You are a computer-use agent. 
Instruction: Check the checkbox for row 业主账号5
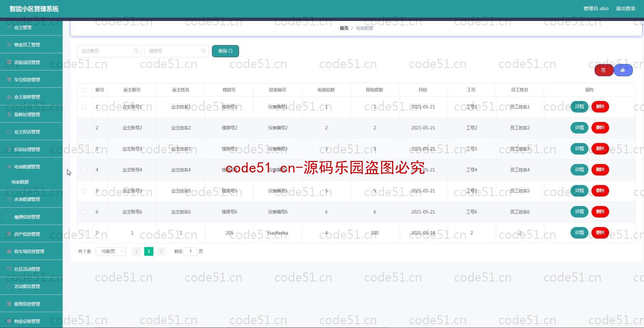(84, 191)
